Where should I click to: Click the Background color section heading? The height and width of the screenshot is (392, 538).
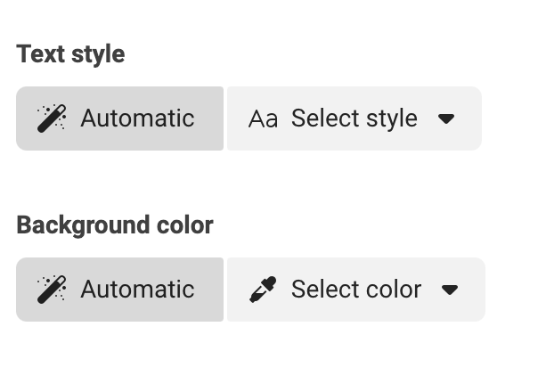click(115, 225)
